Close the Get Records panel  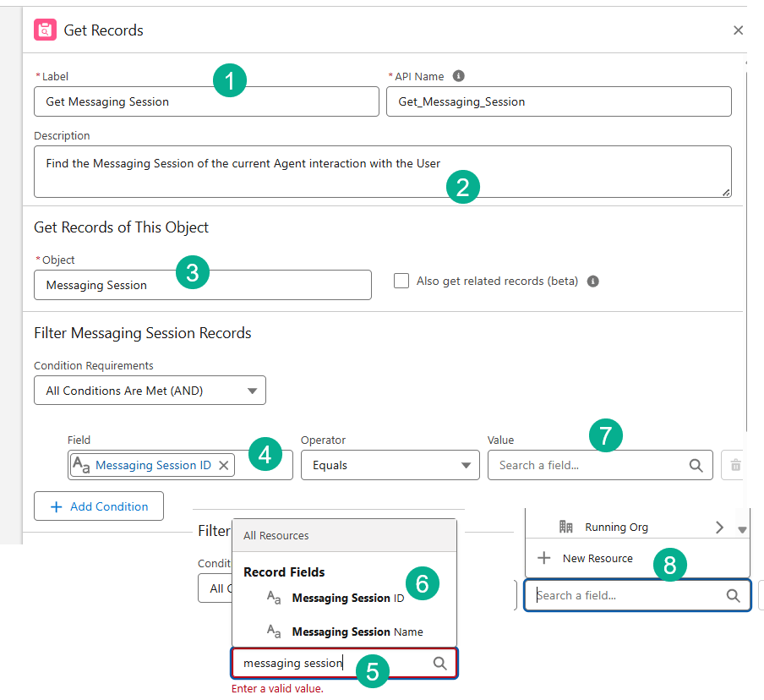(738, 30)
